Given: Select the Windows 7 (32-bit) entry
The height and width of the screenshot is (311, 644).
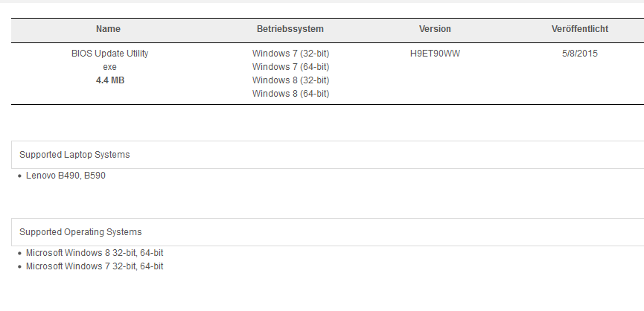Looking at the screenshot, I should 290,54.
